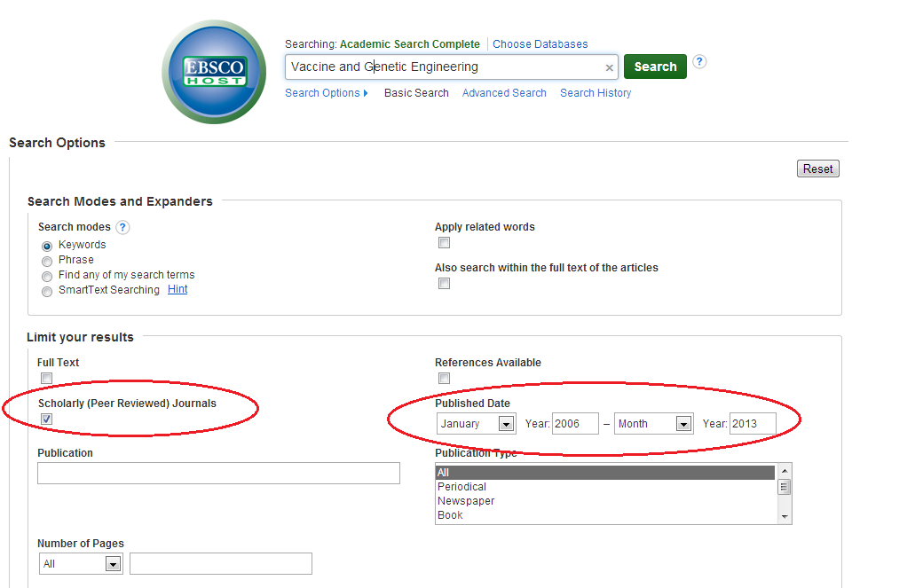
Task: Select SmartText Searching mode
Action: [x=46, y=291]
